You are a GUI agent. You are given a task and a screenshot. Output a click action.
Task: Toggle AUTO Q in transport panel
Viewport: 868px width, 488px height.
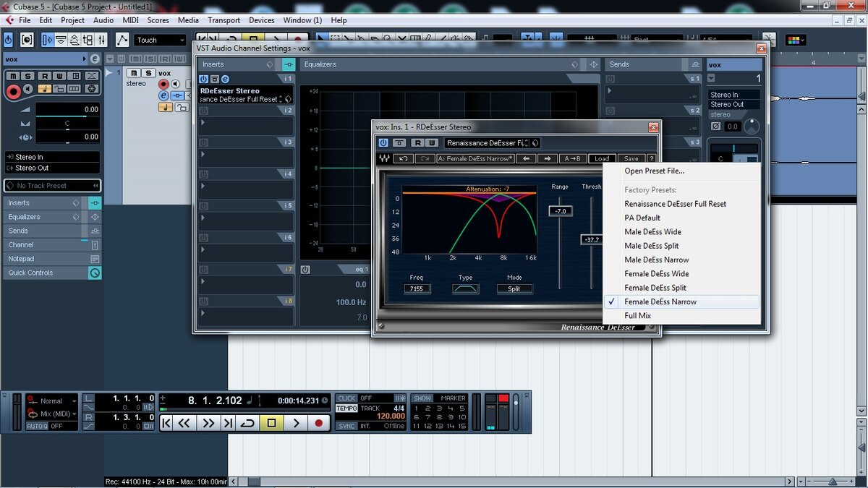(37, 426)
